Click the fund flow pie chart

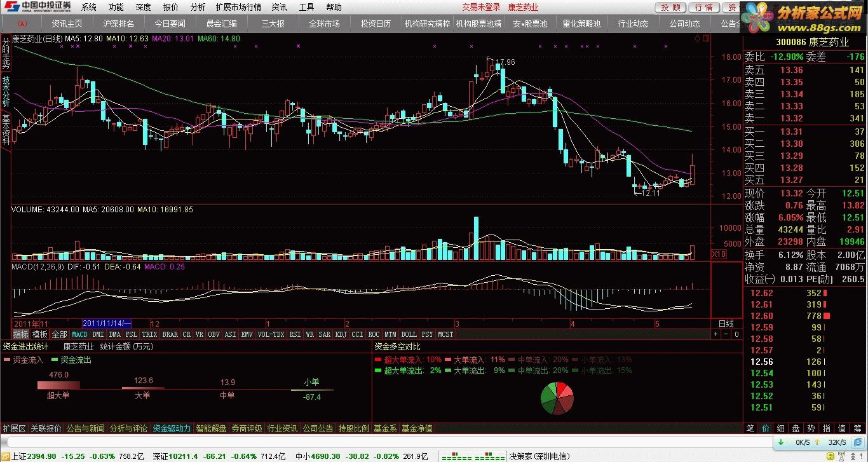557,398
